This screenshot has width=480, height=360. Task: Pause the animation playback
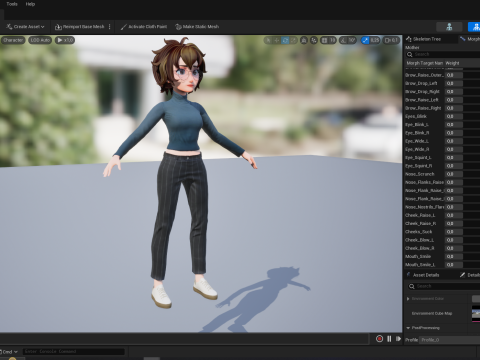tap(389, 339)
